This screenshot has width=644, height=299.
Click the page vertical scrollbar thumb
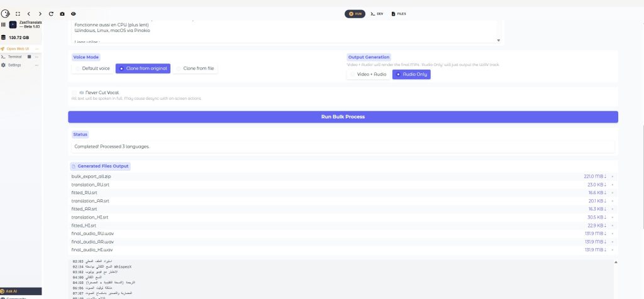[x=642, y=177]
